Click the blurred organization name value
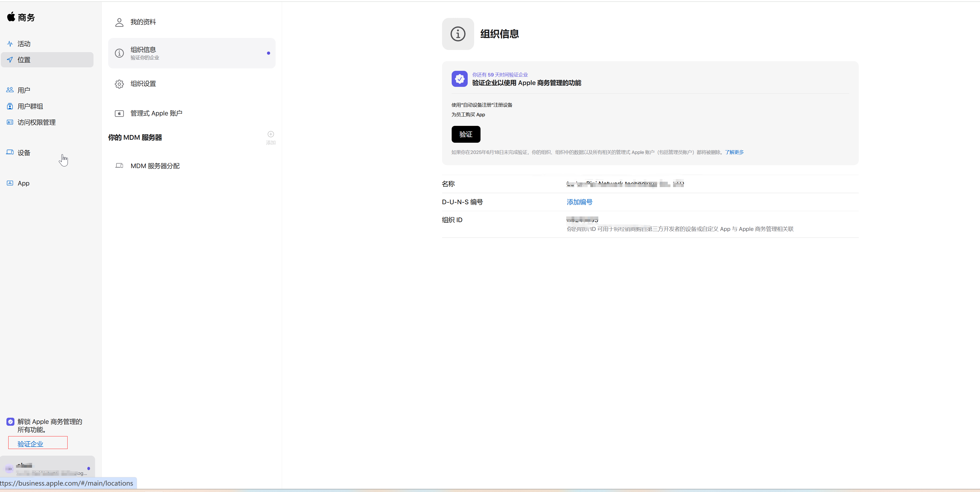Screen dimensions: 980x492 point(625,184)
